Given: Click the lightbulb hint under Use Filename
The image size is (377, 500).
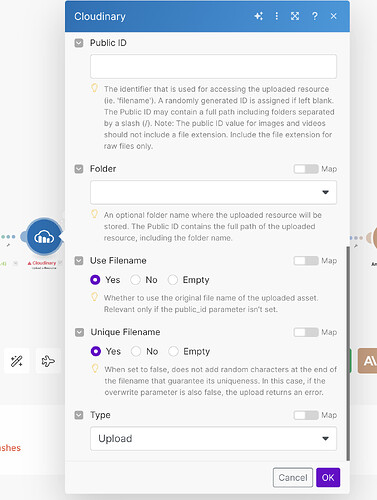Looking at the screenshot, I should (x=95, y=297).
